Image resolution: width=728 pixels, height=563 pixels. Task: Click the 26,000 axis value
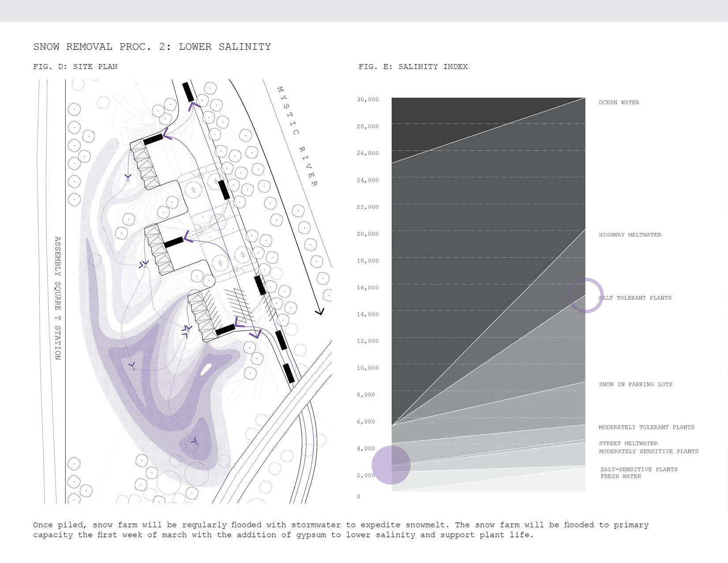368,154
